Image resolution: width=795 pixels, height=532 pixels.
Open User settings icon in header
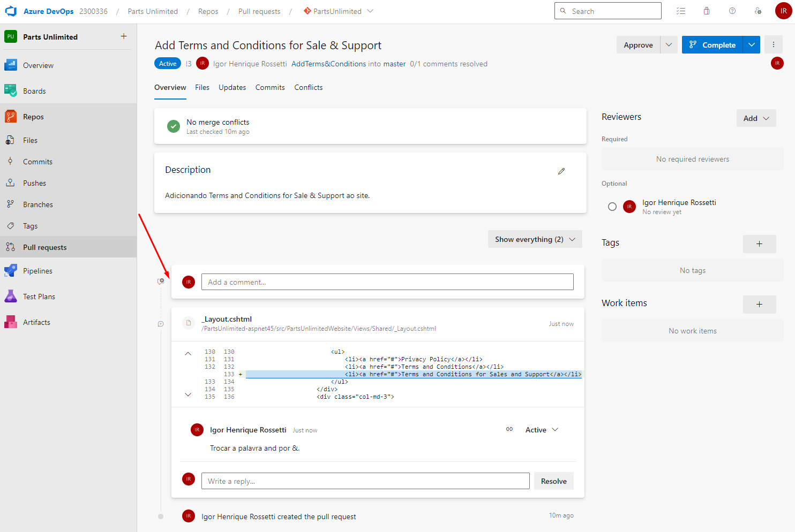coord(758,11)
